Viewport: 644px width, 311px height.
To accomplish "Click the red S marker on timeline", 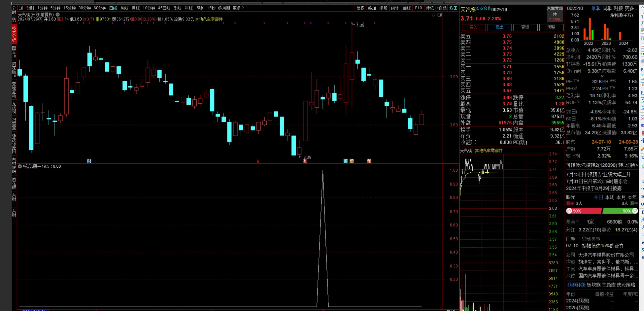I will click(x=258, y=161).
